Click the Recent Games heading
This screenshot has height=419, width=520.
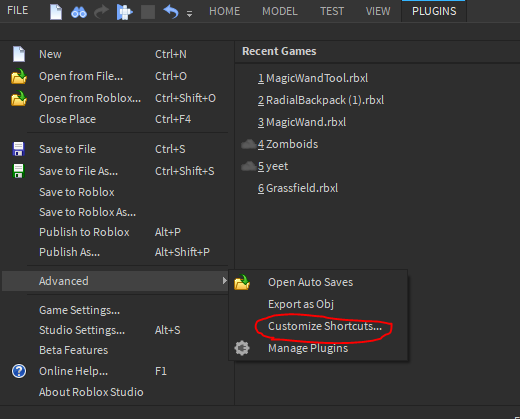coord(279,51)
